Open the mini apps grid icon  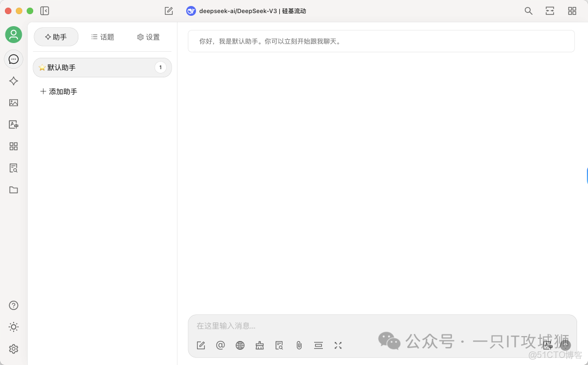tap(13, 146)
